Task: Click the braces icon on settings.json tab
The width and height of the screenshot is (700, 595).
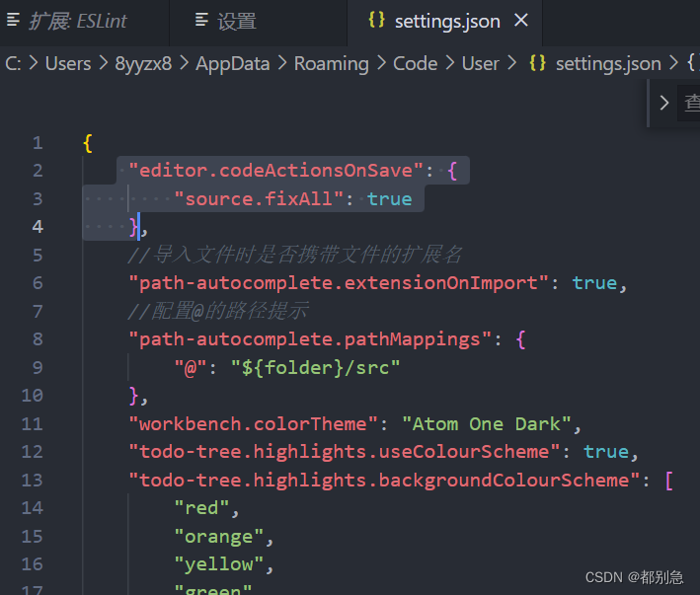Action: [x=376, y=20]
